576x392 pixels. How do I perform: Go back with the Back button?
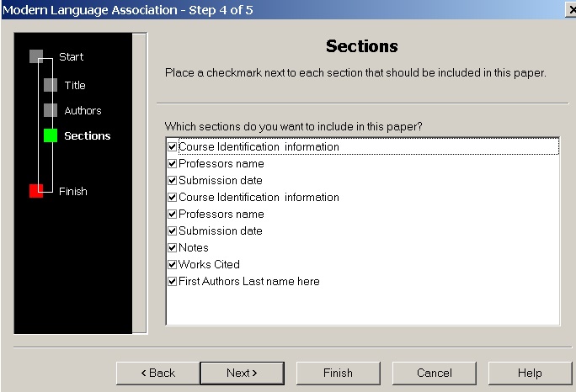[x=158, y=373]
